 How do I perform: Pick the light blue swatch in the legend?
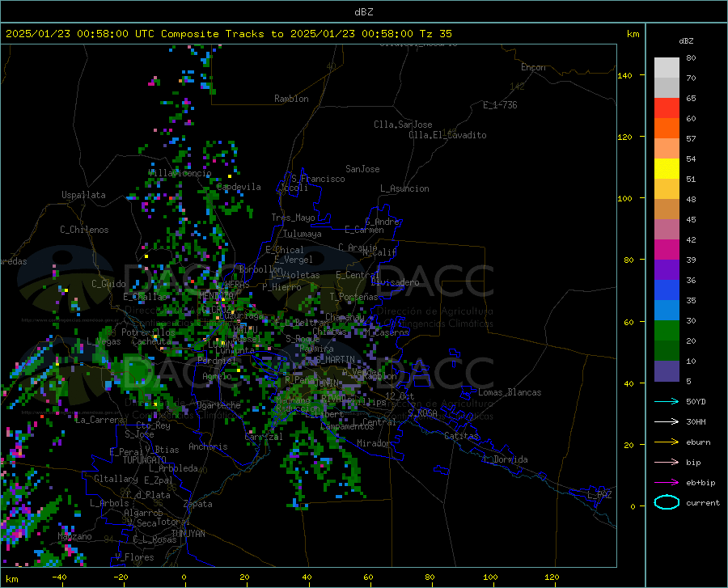pyautogui.click(x=667, y=311)
